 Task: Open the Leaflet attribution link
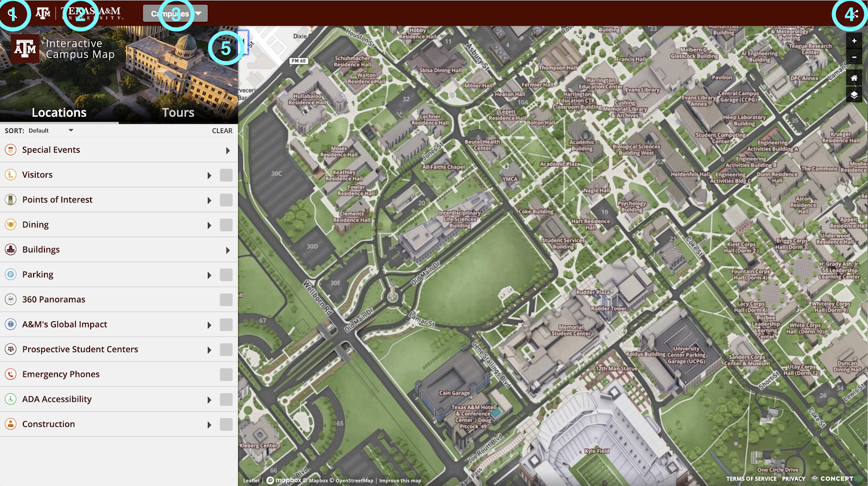pyautogui.click(x=251, y=481)
